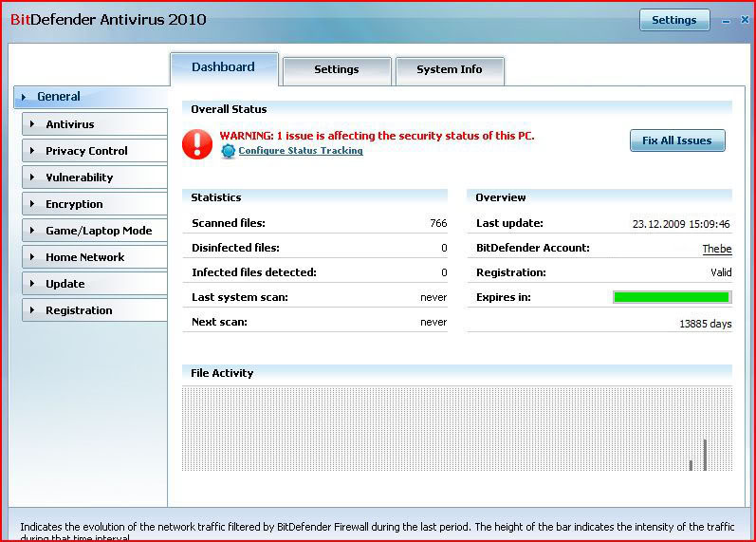Switch to the System Info tab
The height and width of the screenshot is (542, 756).
450,69
